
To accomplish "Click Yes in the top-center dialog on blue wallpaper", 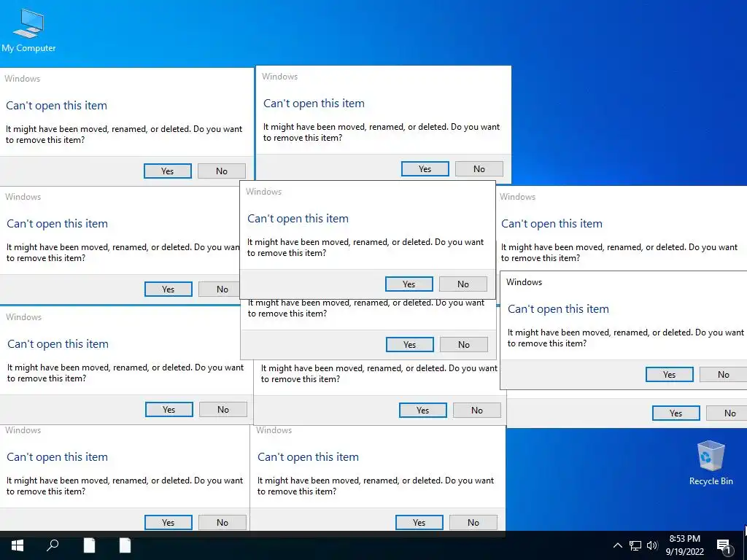I will coord(425,168).
